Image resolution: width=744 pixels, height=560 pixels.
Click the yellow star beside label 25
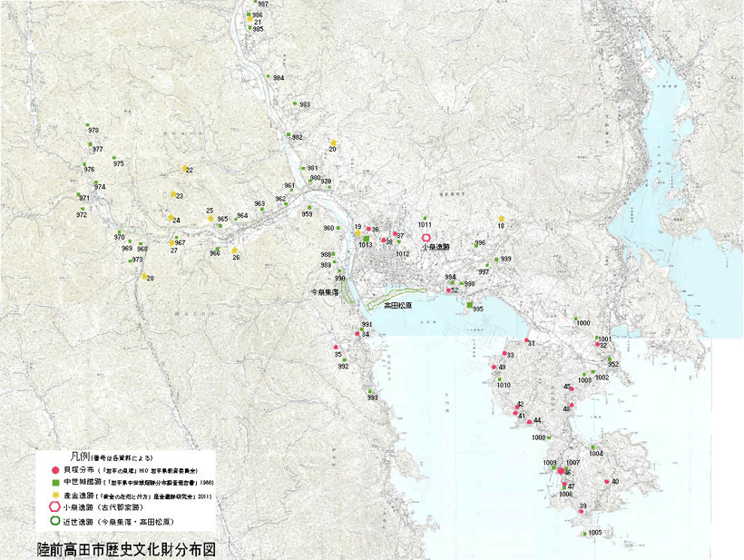coord(210,219)
